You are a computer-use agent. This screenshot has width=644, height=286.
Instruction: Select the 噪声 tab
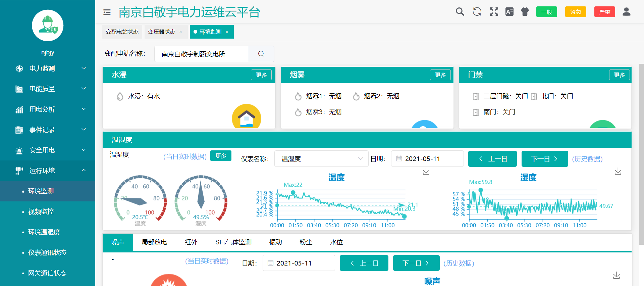pos(118,242)
